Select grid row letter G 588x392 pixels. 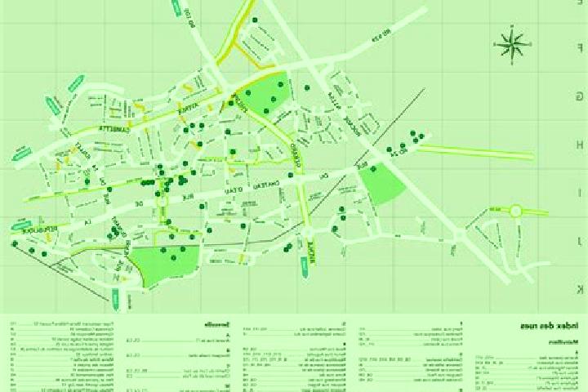(x=580, y=96)
